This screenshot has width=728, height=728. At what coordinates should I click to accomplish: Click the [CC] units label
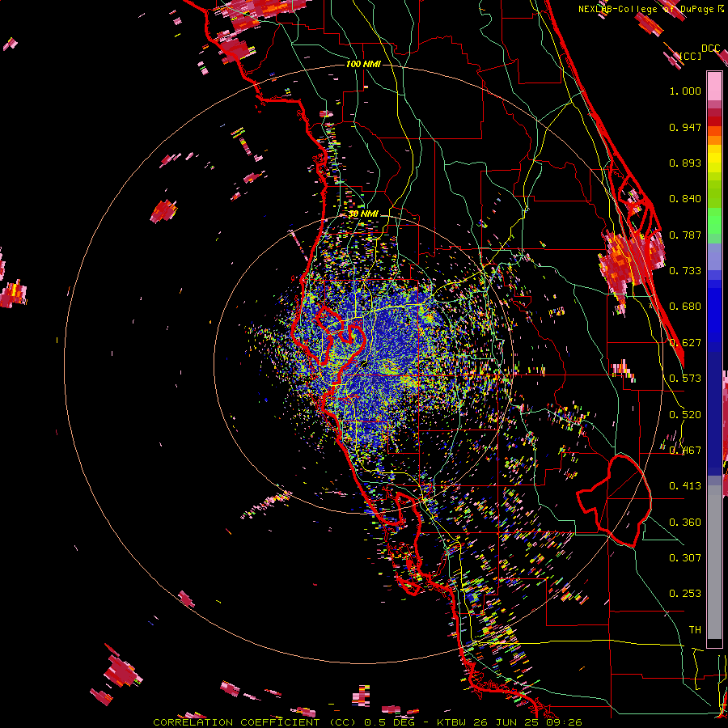[x=691, y=56]
